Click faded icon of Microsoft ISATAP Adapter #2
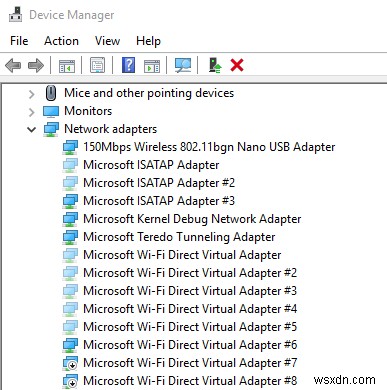Image resolution: width=387 pixels, height=390 pixels. (x=70, y=183)
